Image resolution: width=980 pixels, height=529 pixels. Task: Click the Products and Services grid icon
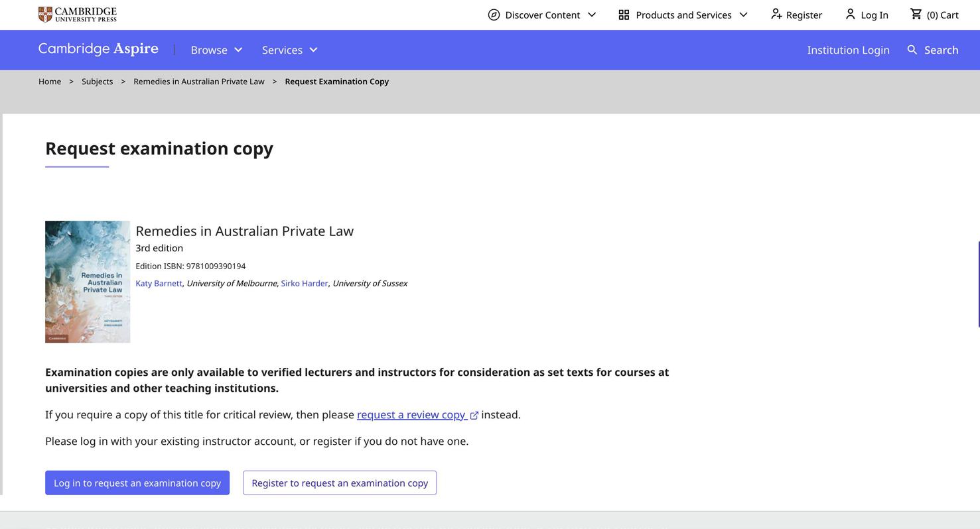[624, 15]
